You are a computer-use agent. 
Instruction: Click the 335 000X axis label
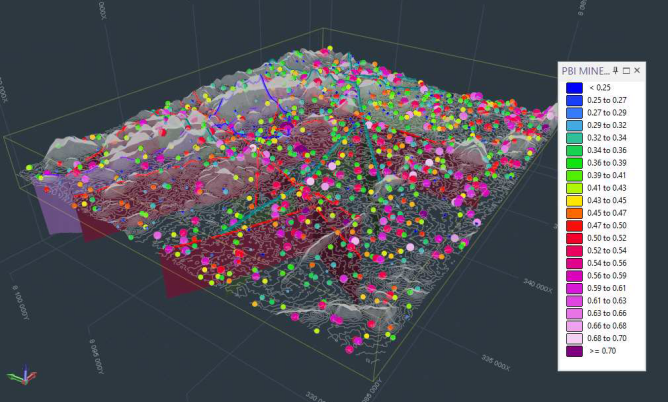coord(495,362)
